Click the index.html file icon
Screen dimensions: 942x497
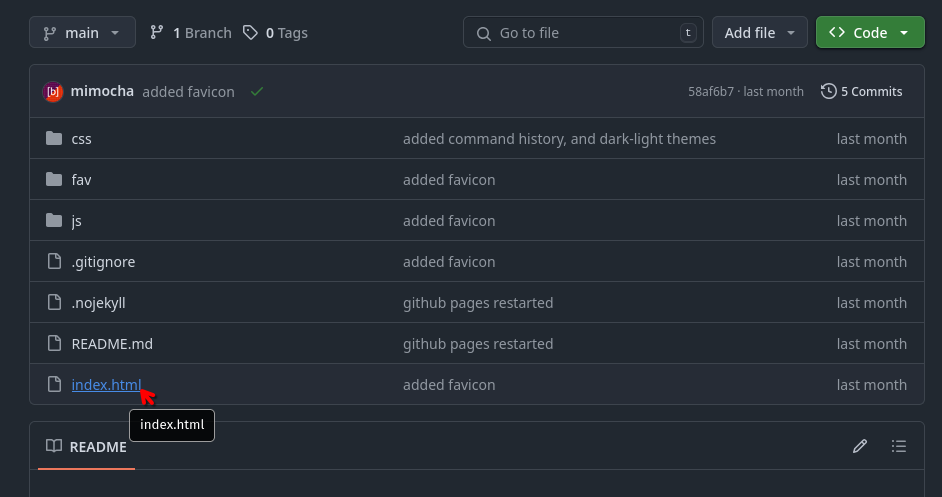pyautogui.click(x=54, y=384)
